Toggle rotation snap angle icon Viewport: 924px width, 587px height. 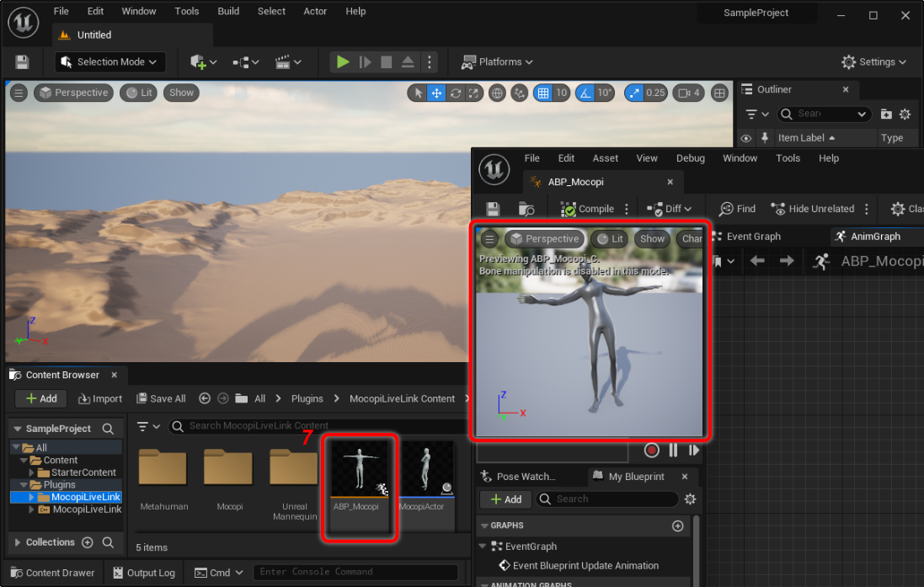[586, 93]
